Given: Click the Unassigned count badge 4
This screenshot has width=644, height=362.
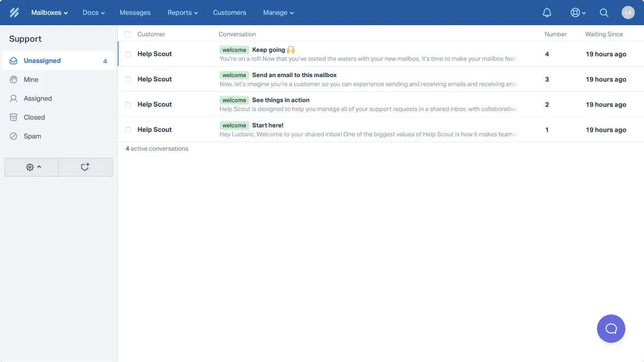Looking at the screenshot, I should (x=105, y=61).
